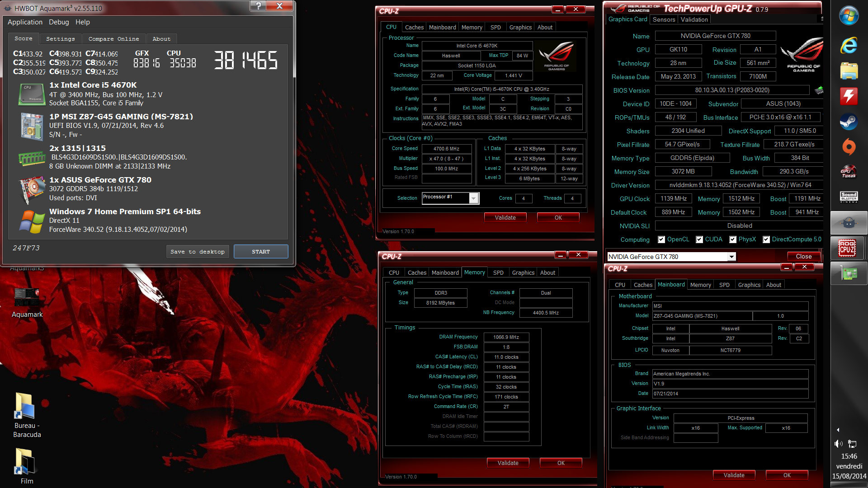Click the 1x ASUS GeForce GTX 780 entry
Viewport: 868px width, 488px height.
click(x=100, y=180)
